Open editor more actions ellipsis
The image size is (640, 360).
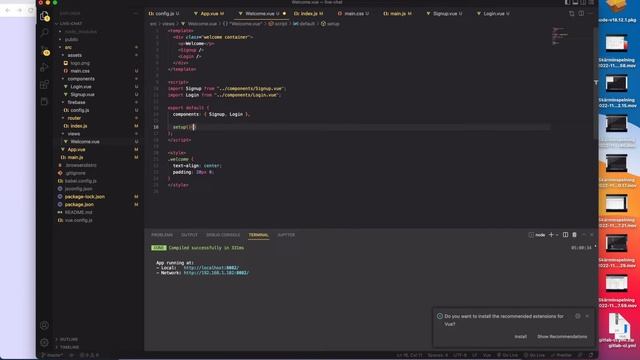click(x=590, y=13)
